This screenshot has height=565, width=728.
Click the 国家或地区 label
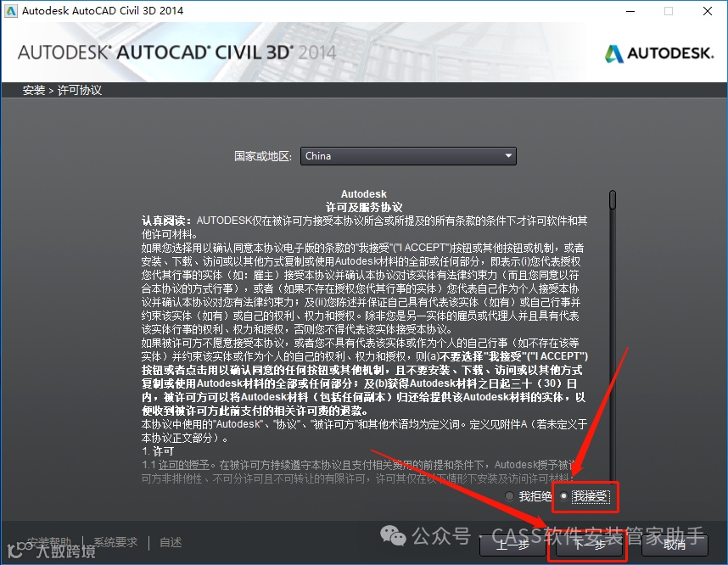pos(263,156)
